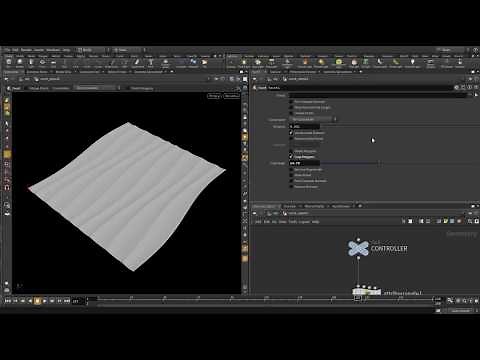Open the No cam camera menu
The height and width of the screenshot is (360, 480).
click(231, 96)
